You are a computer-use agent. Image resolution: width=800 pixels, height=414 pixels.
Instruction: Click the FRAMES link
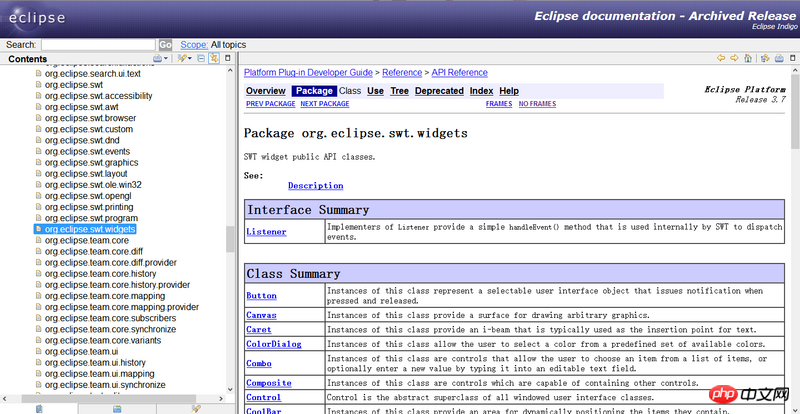[x=499, y=104]
